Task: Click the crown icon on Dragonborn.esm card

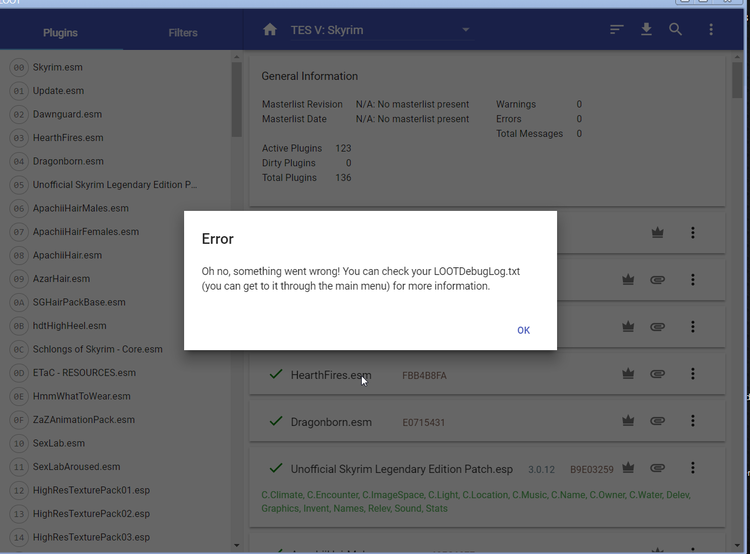Action: click(628, 421)
